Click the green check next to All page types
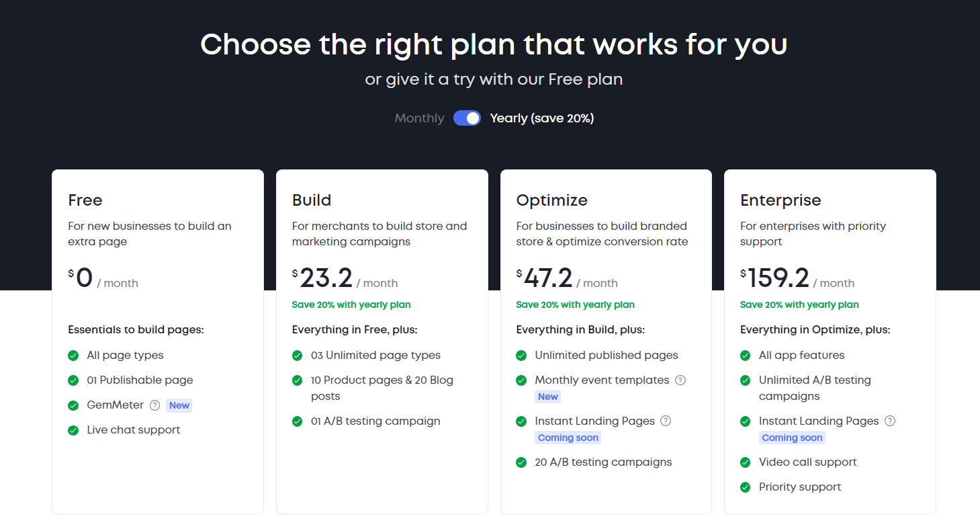Image resolution: width=980 pixels, height=531 pixels. [x=73, y=356]
